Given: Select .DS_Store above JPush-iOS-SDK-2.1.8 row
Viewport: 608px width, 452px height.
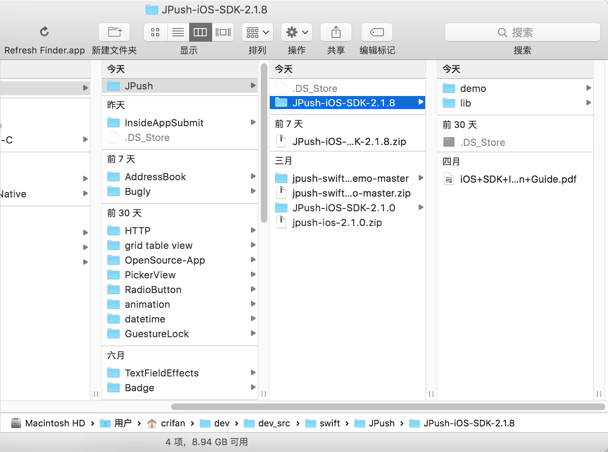Looking at the screenshot, I should click(x=347, y=88).
